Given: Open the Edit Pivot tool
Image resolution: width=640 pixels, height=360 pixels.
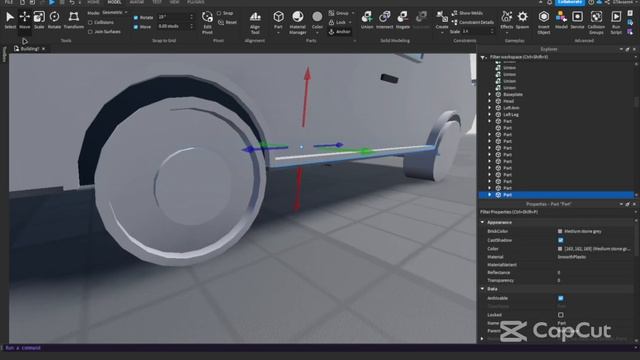Looking at the screenshot, I should [207, 22].
